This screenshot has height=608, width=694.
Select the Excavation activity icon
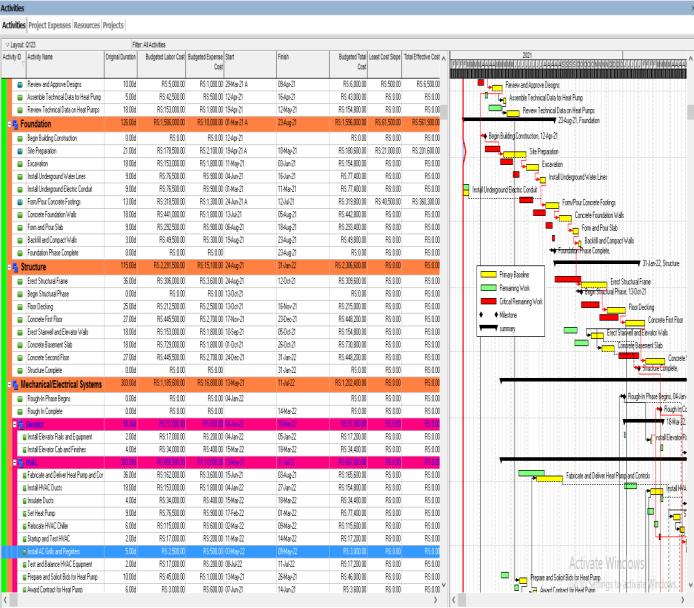pyautogui.click(x=20, y=164)
